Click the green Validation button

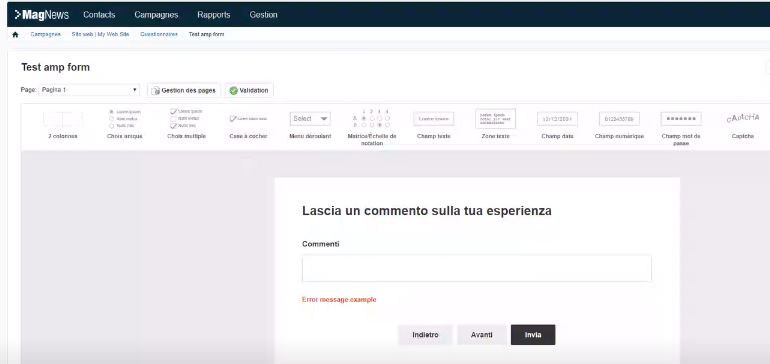[x=249, y=90]
